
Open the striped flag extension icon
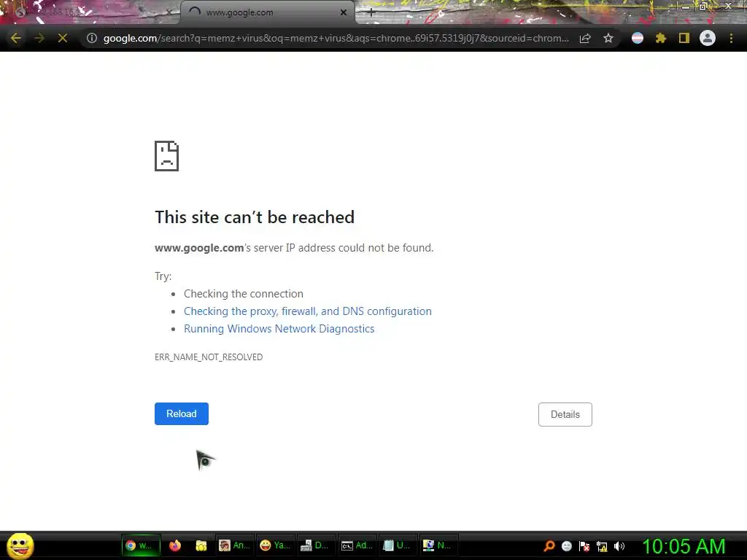(638, 38)
